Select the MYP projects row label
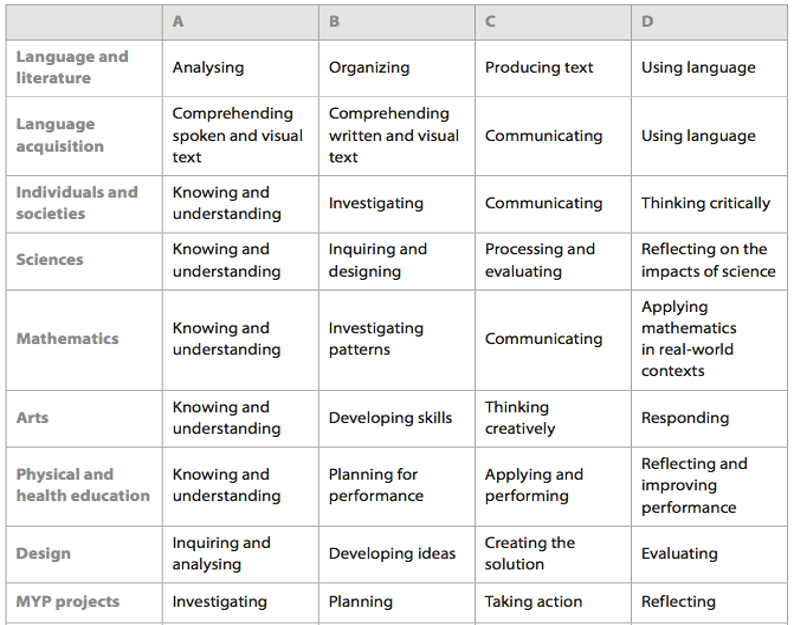 [68, 602]
